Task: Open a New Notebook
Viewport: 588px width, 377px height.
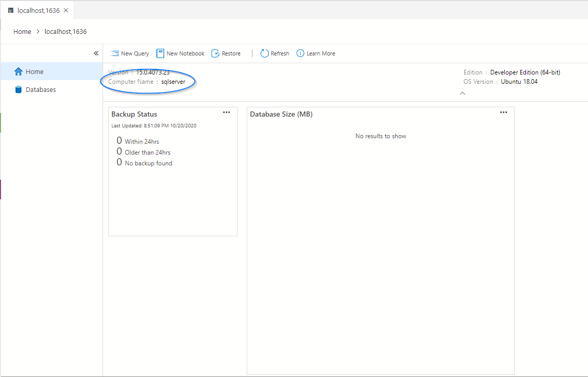Action: [x=160, y=53]
